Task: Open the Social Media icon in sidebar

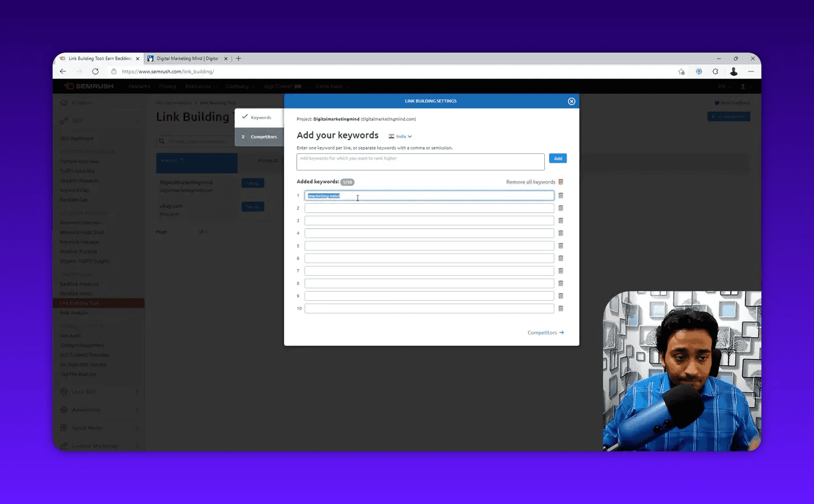Action: click(x=63, y=428)
